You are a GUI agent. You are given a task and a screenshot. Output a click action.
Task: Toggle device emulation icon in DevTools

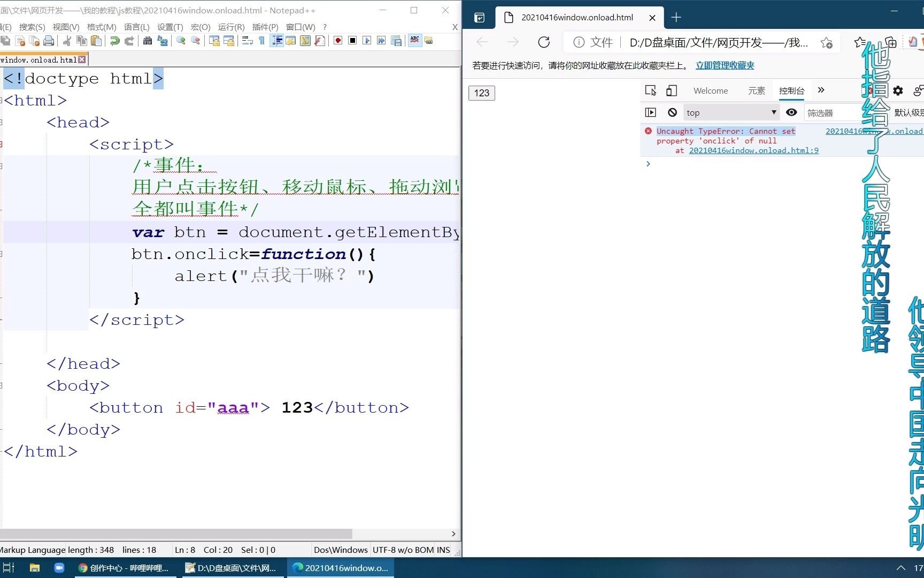[x=672, y=90]
